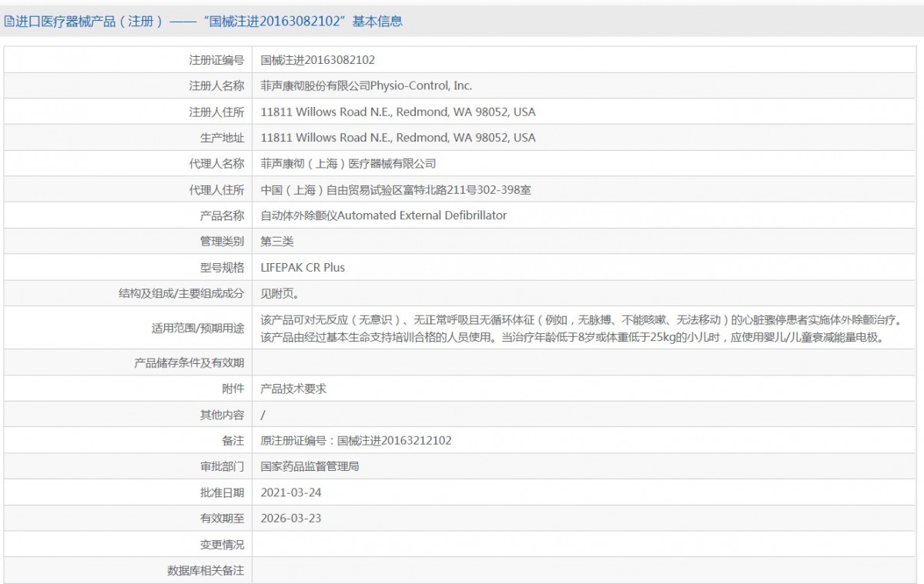Image resolution: width=924 pixels, height=584 pixels.
Task: Click the document icon before the page title
Action: [8, 22]
